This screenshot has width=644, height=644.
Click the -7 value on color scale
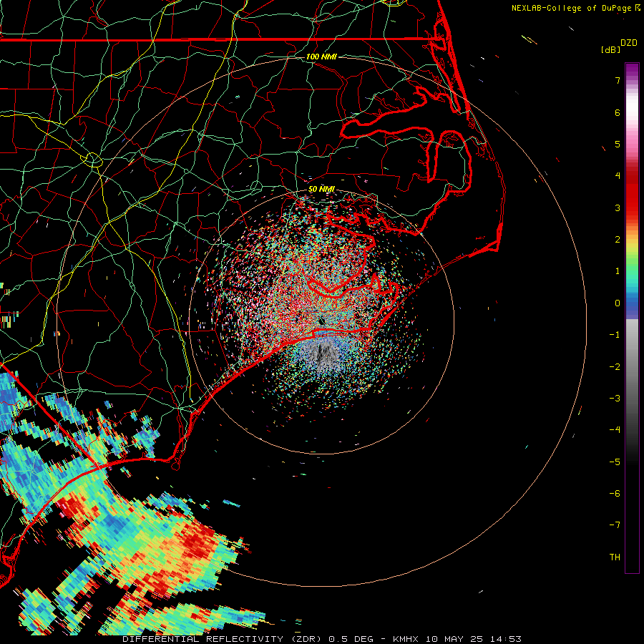tap(615, 525)
